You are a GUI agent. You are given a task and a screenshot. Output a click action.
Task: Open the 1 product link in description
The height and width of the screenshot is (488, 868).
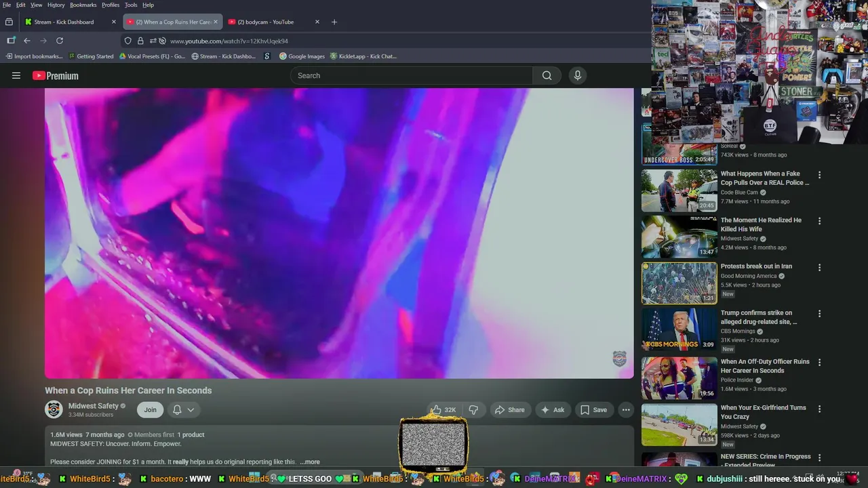(191, 435)
